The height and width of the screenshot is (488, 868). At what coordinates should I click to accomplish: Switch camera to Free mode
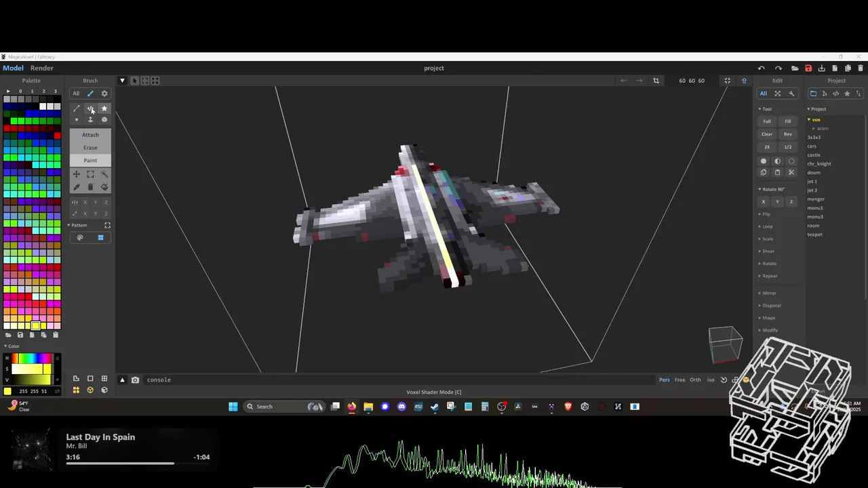pyautogui.click(x=679, y=380)
